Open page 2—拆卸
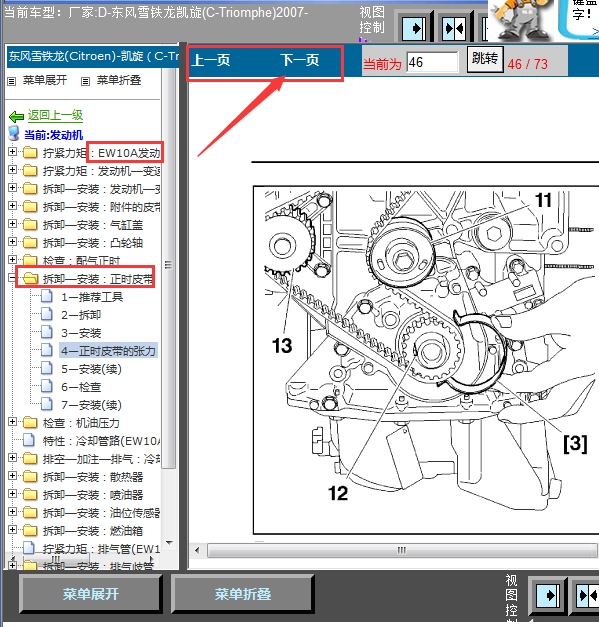 81,315
